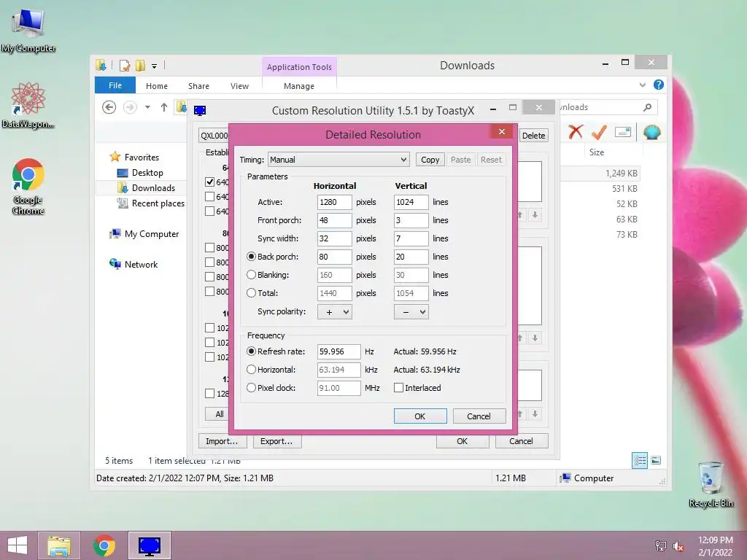Switch to the Share ribbon tab

coord(198,86)
